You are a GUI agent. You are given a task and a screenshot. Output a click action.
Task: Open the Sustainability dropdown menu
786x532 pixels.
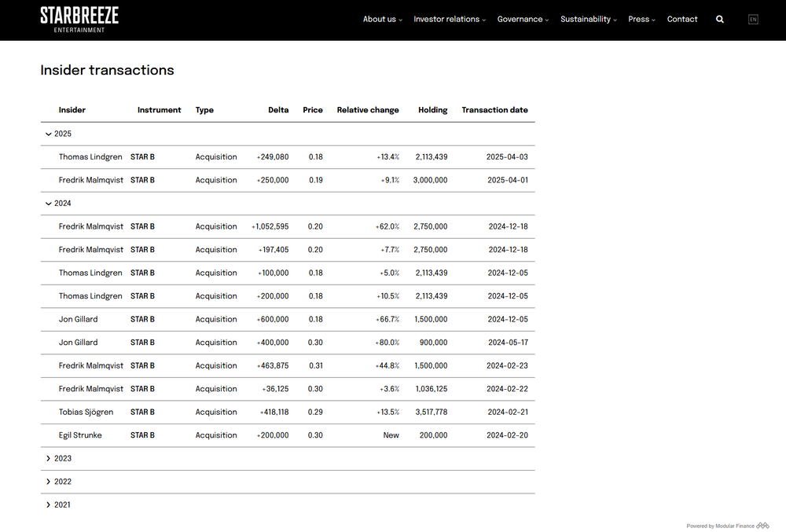(x=589, y=19)
